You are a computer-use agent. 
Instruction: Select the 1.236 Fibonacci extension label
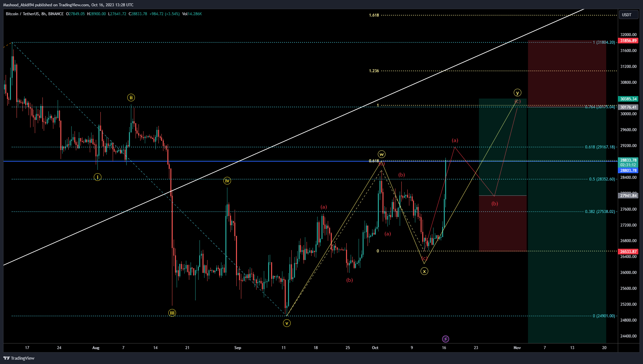coord(374,71)
